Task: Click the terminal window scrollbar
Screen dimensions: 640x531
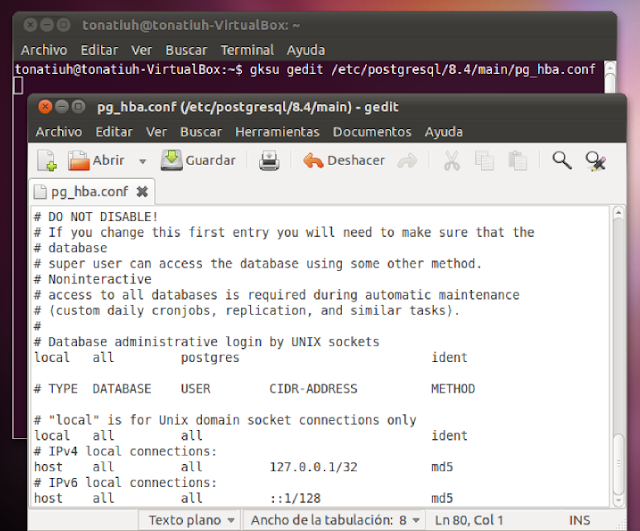Action: [610, 78]
